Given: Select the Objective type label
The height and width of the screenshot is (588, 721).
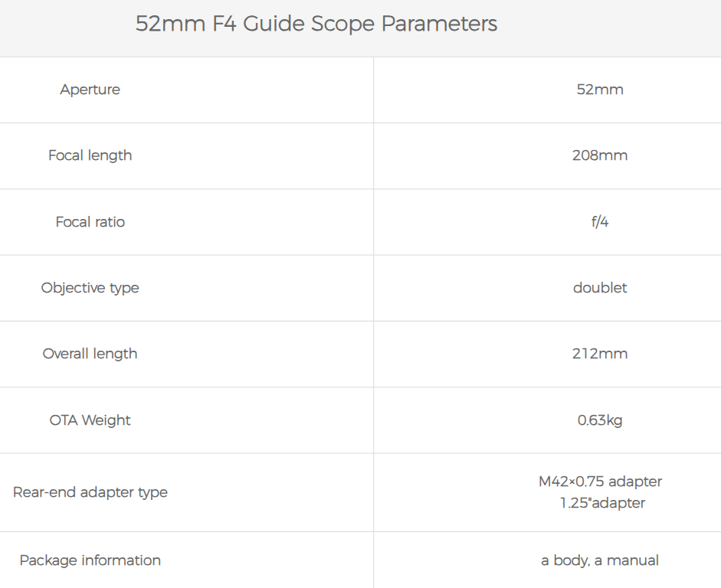Looking at the screenshot, I should pyautogui.click(x=90, y=288).
